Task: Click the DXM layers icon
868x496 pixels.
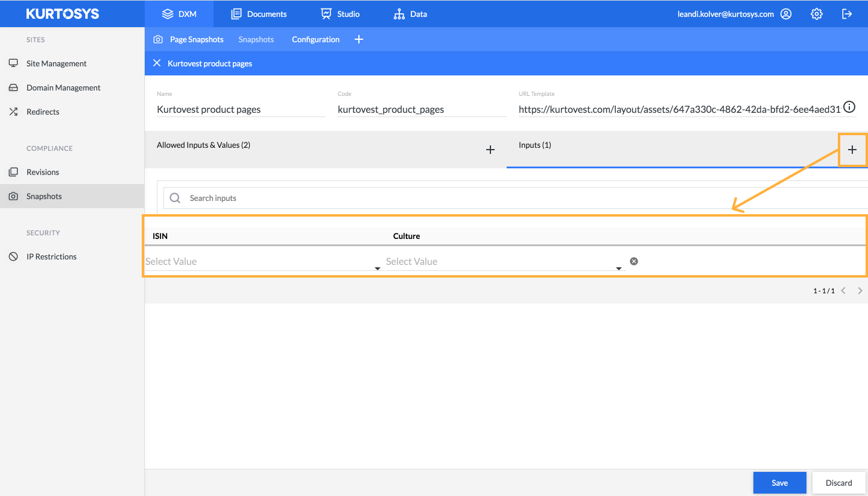Action: [168, 14]
